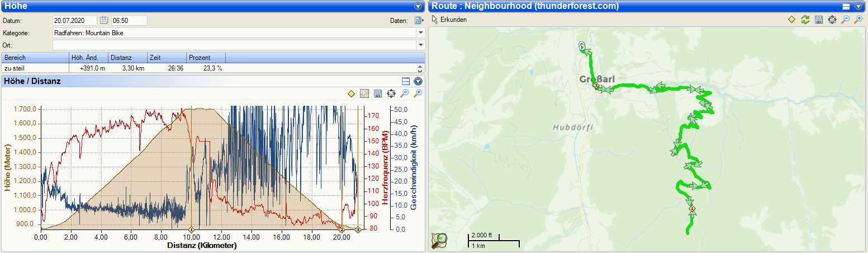This screenshot has width=868, height=253.
Task: Zoom in on the route map
Action: [859, 20]
